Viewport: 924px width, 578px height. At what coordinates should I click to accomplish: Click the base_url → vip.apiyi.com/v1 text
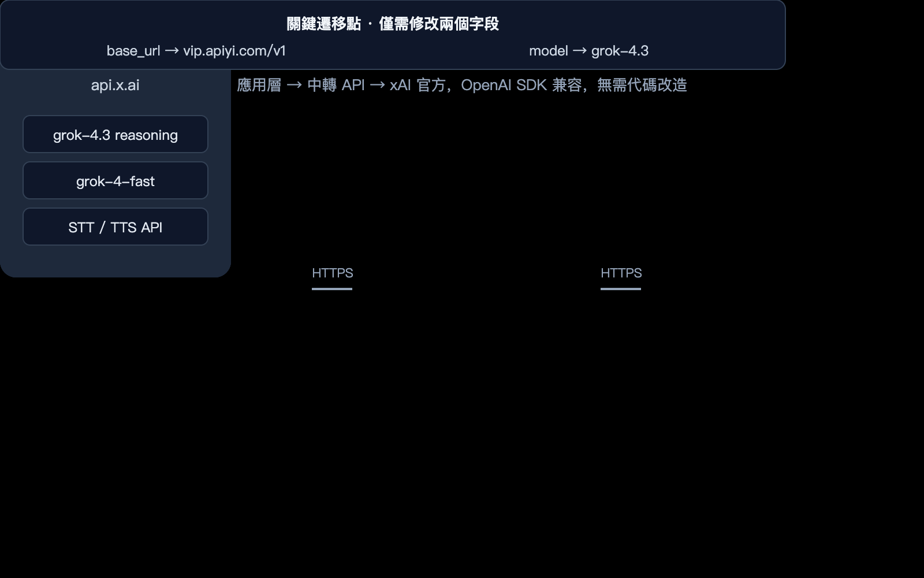tap(196, 51)
